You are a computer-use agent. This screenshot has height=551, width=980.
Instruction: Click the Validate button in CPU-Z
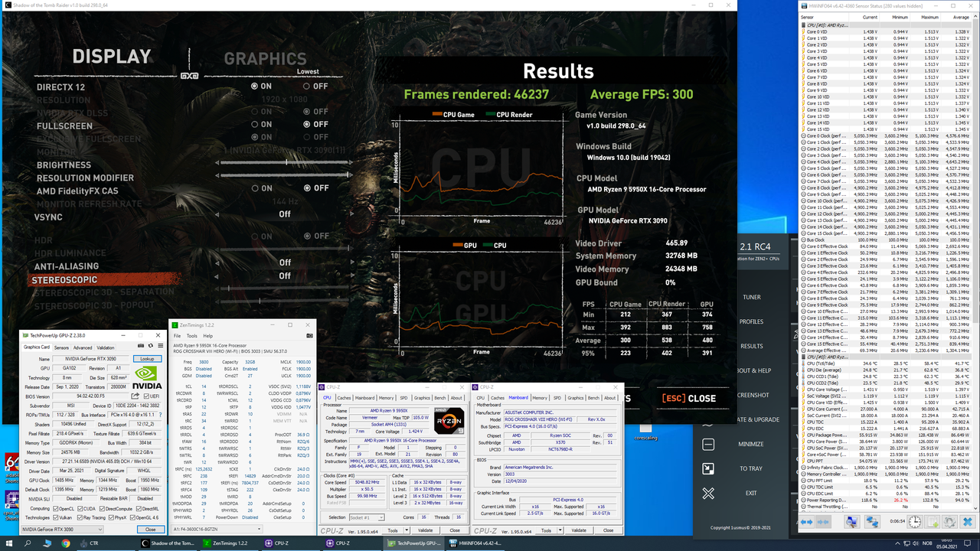point(426,530)
